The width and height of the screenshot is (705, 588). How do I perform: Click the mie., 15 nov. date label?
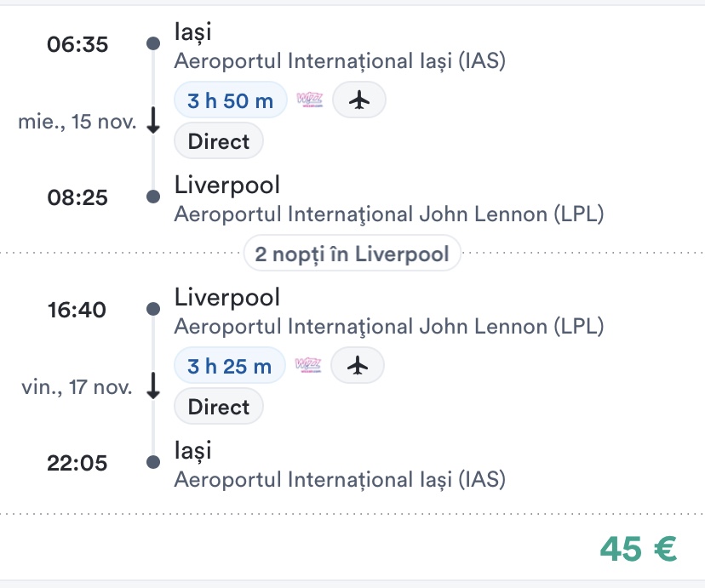[x=77, y=122]
